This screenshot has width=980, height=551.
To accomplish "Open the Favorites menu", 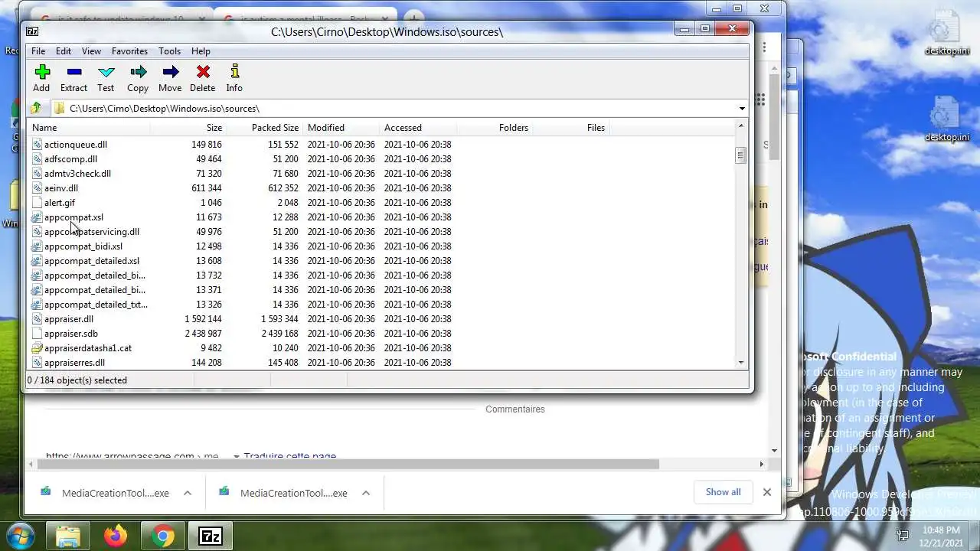I will (x=129, y=51).
